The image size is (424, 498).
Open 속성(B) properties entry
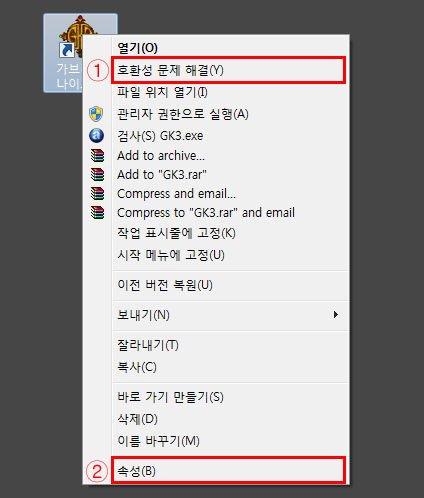coord(228,470)
